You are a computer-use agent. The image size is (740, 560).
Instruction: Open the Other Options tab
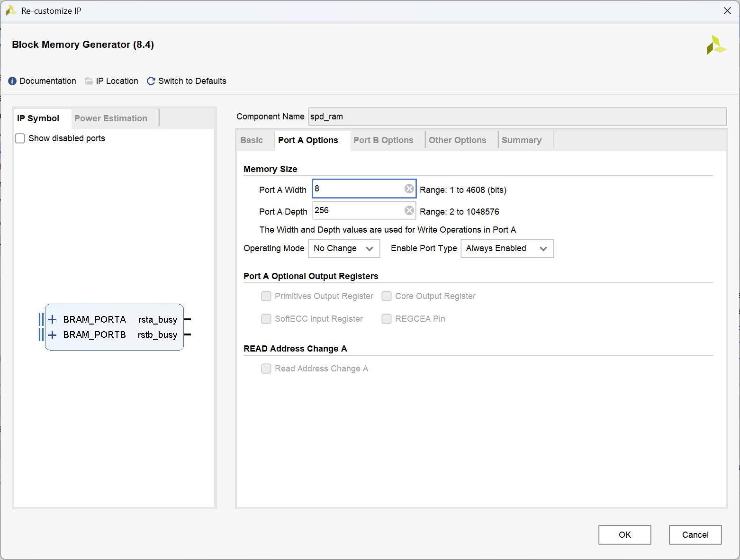[x=458, y=140]
